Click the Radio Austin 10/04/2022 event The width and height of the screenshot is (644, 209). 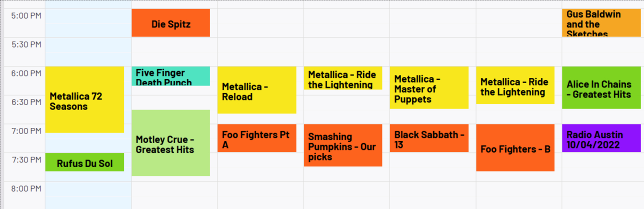(601, 138)
